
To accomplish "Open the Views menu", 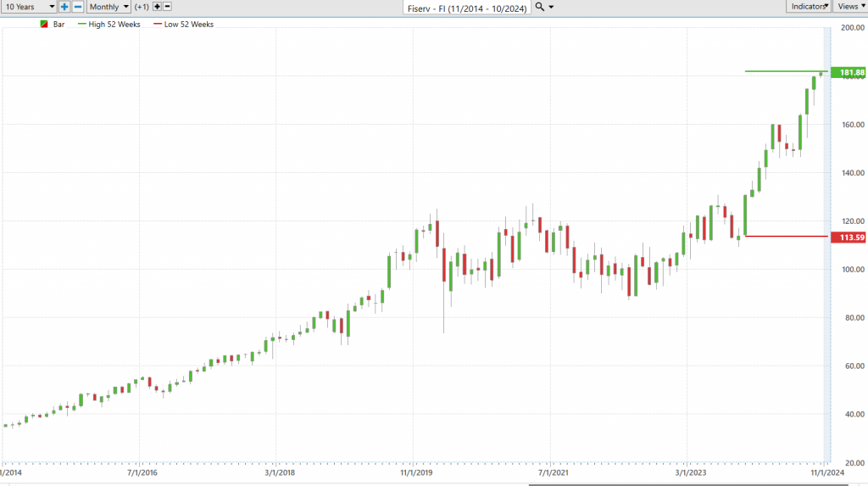I will 849,6.
